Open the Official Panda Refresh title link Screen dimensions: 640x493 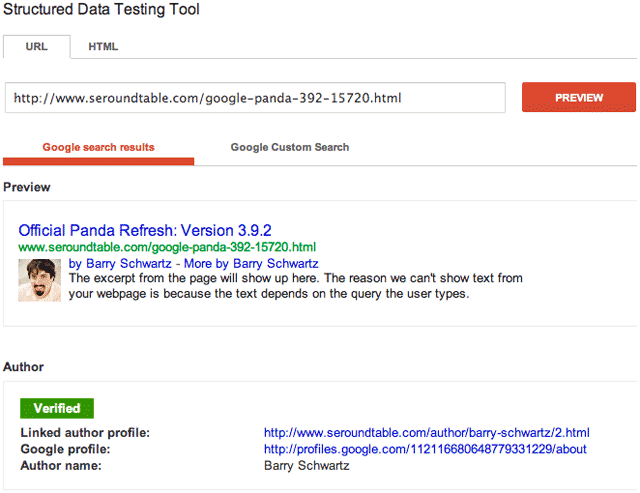145,231
